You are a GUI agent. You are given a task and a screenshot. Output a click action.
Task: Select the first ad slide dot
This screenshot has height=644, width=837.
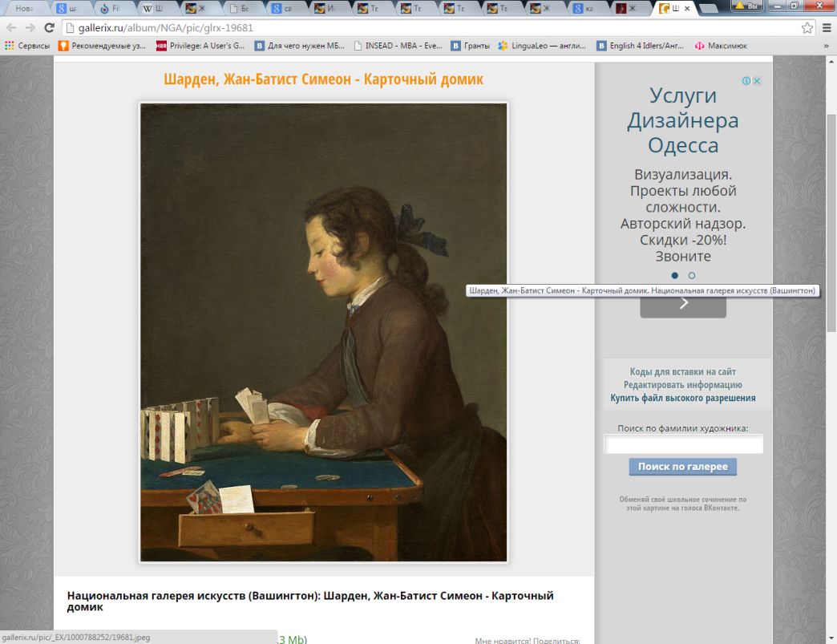[x=675, y=276]
